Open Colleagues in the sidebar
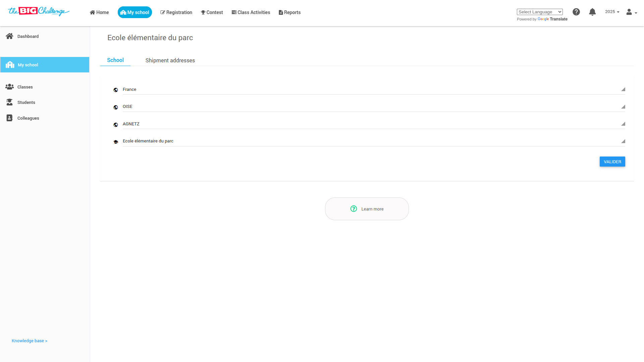This screenshot has height=362, width=644. (28, 118)
